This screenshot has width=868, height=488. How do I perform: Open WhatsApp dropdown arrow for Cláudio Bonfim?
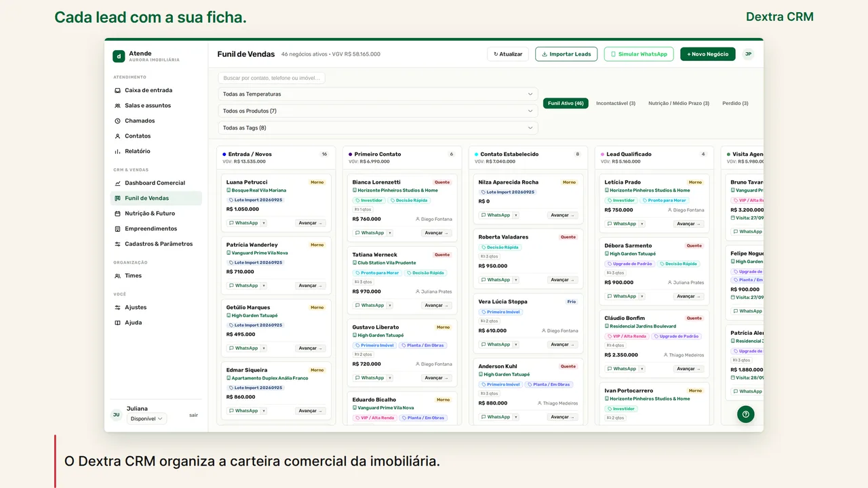click(x=642, y=369)
